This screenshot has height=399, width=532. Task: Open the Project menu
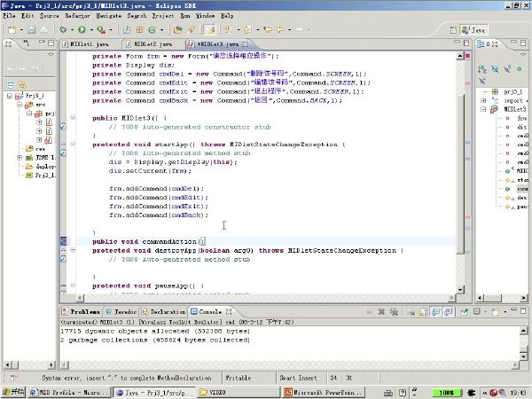pyautogui.click(x=163, y=16)
